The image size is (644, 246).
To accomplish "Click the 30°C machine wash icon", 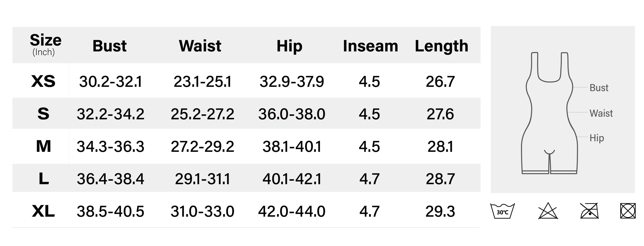I will (502, 211).
